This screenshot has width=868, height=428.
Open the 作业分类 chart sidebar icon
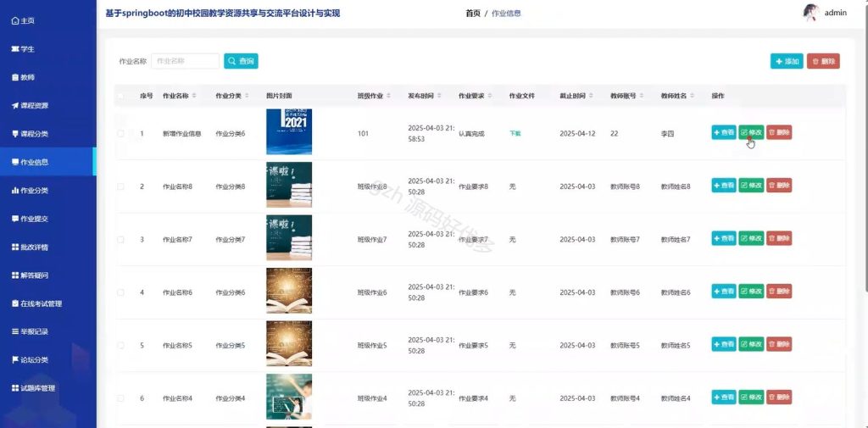pos(15,191)
